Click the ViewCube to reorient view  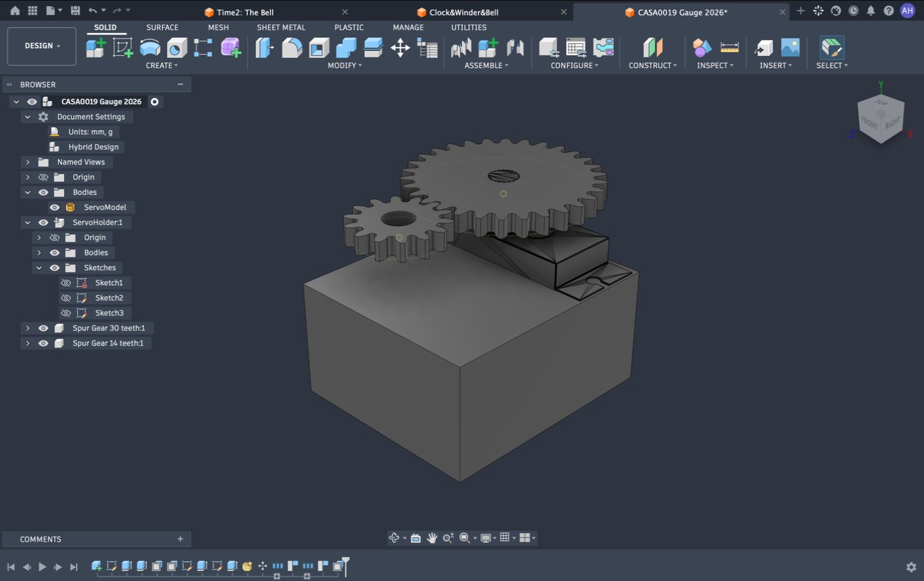click(x=880, y=119)
